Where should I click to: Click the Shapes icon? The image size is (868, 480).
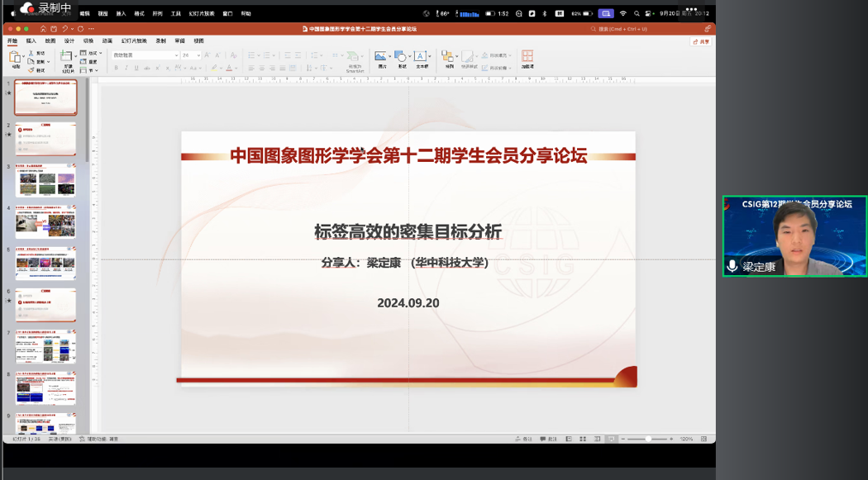click(x=400, y=56)
